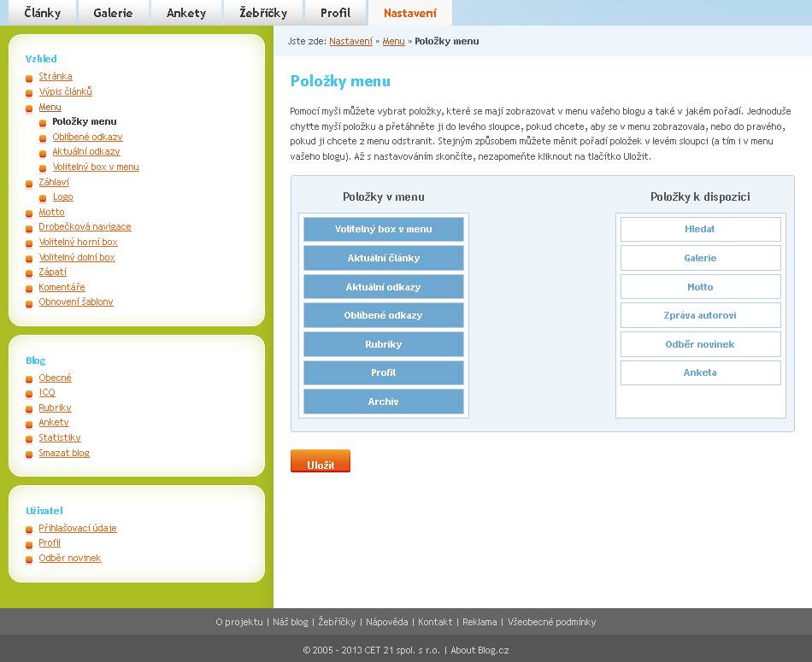Open Drobečková navigace link

[x=85, y=226]
